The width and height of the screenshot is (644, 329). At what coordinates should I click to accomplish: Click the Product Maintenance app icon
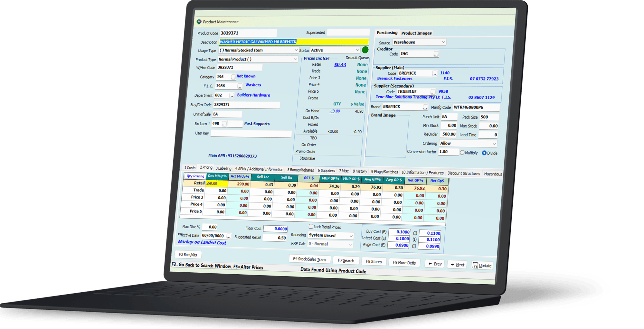point(199,22)
